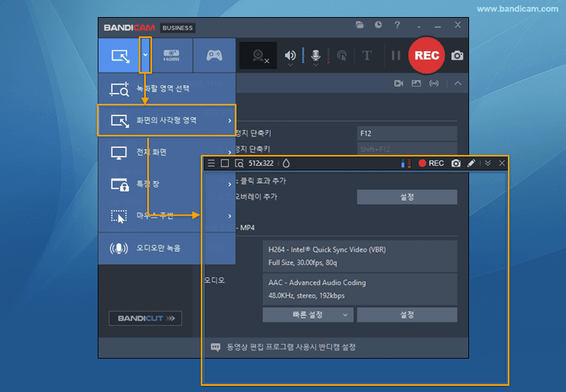
Task: Open quick settings dropdown button
Action: click(308, 315)
